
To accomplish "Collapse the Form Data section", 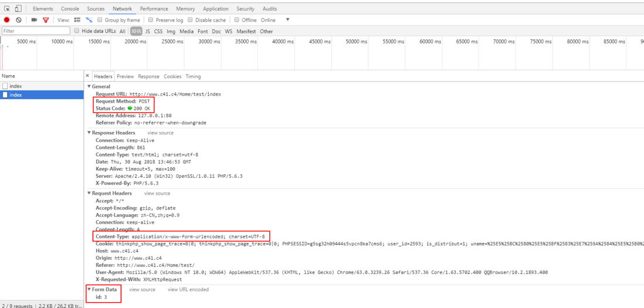I will pyautogui.click(x=89, y=289).
